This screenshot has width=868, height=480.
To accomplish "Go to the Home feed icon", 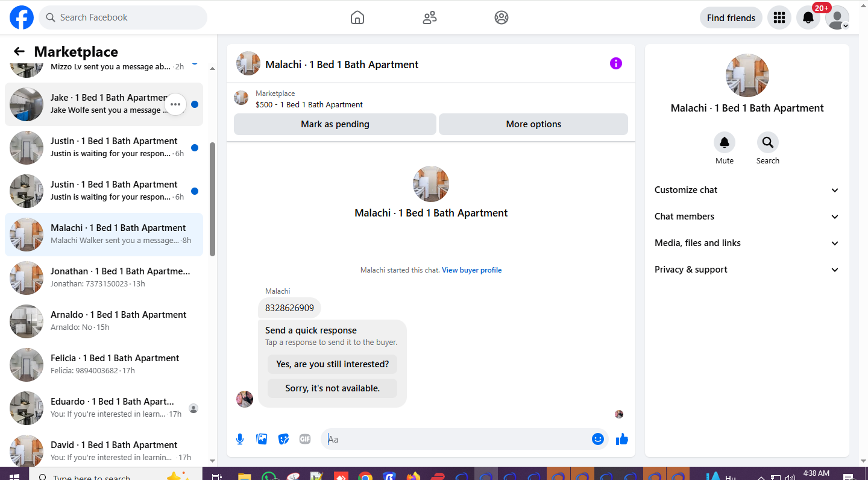I will (x=357, y=17).
